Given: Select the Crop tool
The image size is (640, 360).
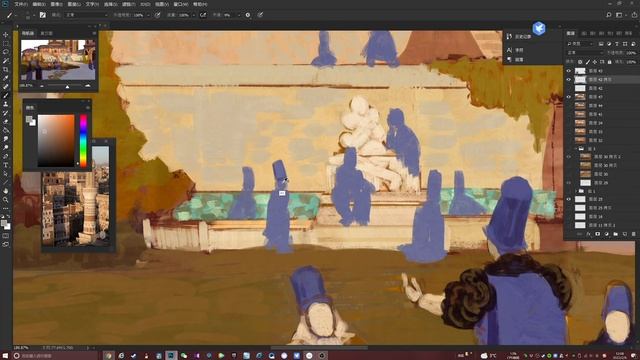Looking at the screenshot, I should (x=6, y=69).
